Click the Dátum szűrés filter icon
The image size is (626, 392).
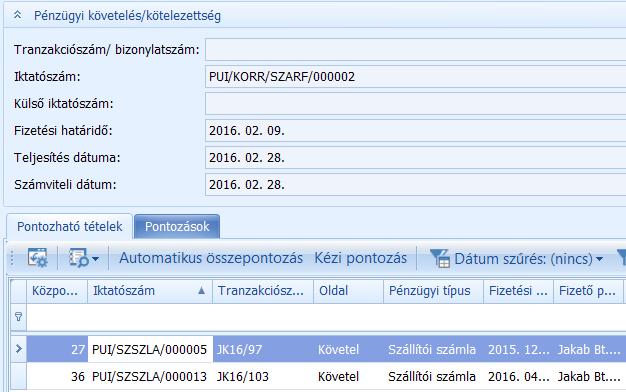coord(440,258)
